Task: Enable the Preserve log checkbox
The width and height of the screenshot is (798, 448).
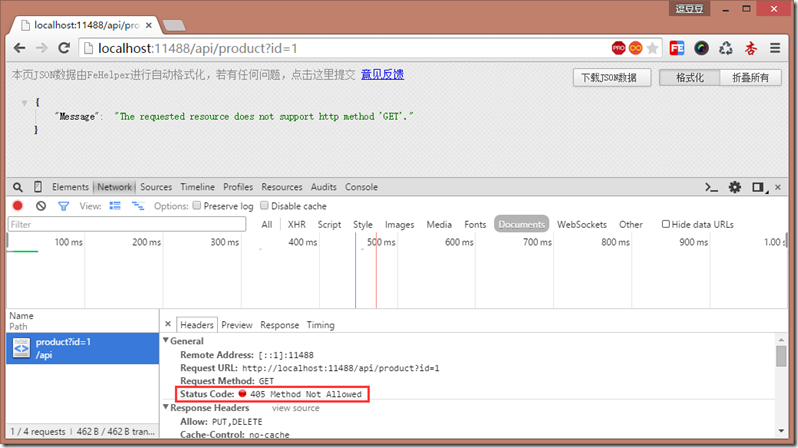Action: 196,206
